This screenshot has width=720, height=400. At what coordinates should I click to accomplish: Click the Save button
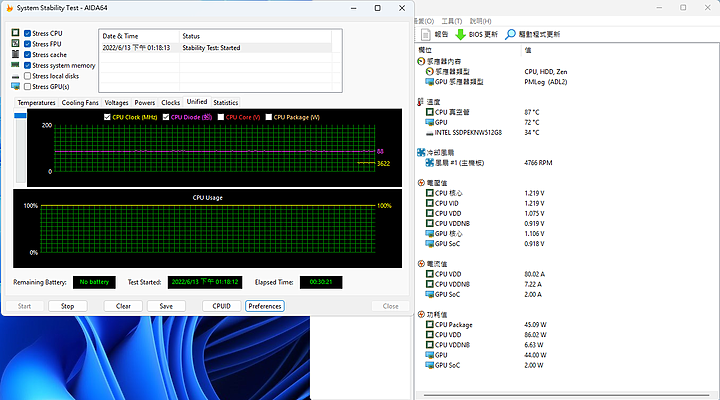point(166,306)
